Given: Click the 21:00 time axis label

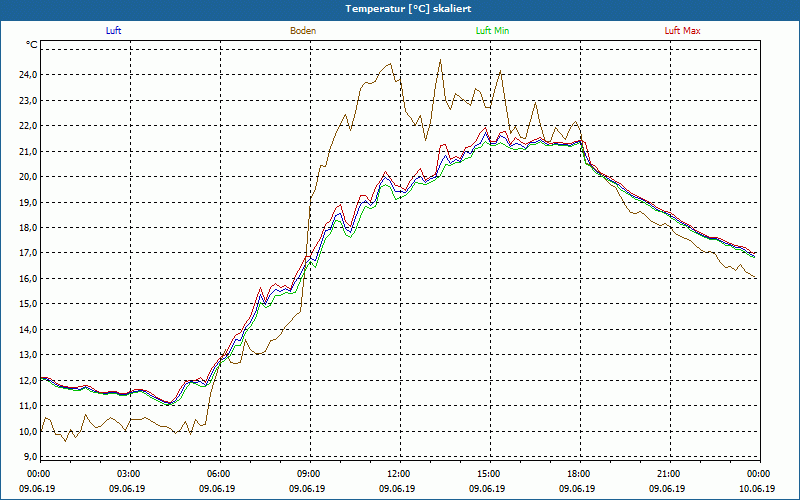Looking at the screenshot, I should (x=670, y=474).
